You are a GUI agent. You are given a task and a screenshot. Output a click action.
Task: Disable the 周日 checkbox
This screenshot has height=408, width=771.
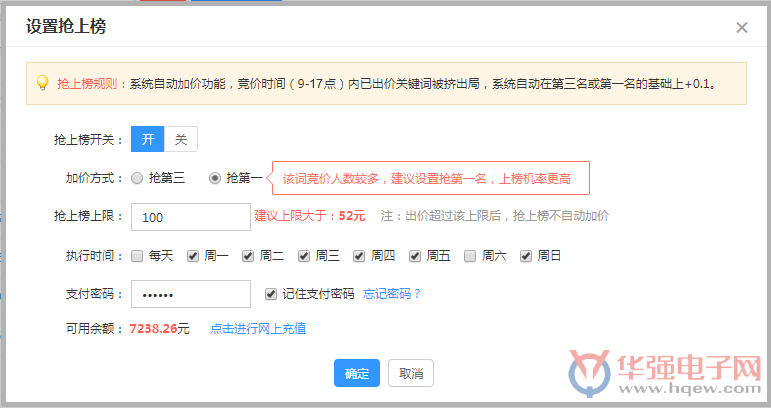point(526,256)
